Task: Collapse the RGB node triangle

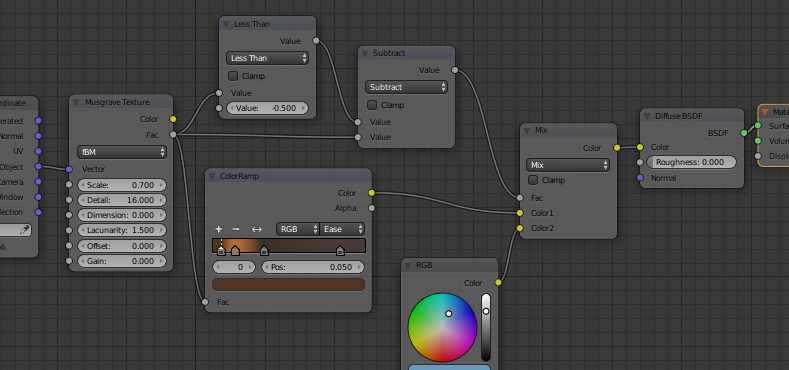Action: (x=408, y=265)
